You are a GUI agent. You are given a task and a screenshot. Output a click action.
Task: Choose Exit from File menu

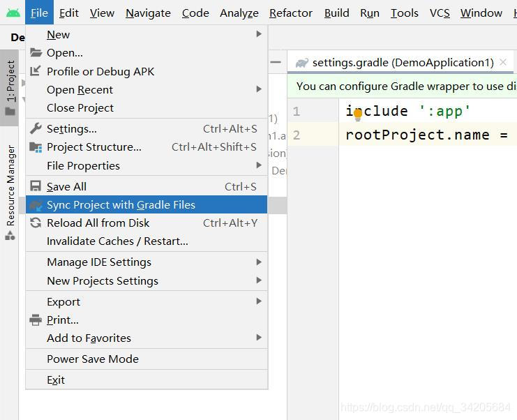click(147, 380)
